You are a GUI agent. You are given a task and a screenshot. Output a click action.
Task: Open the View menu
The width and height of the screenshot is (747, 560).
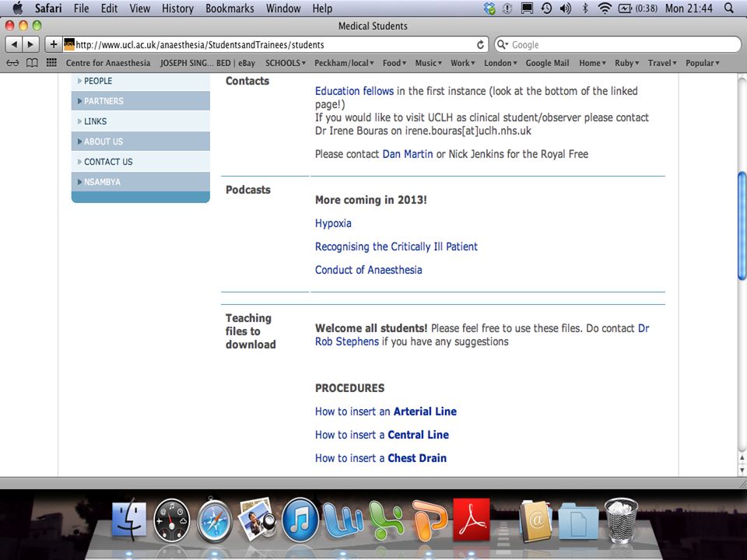point(139,8)
